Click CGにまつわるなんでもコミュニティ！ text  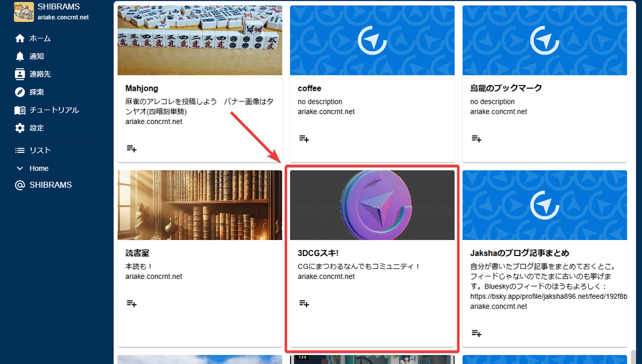(x=359, y=266)
